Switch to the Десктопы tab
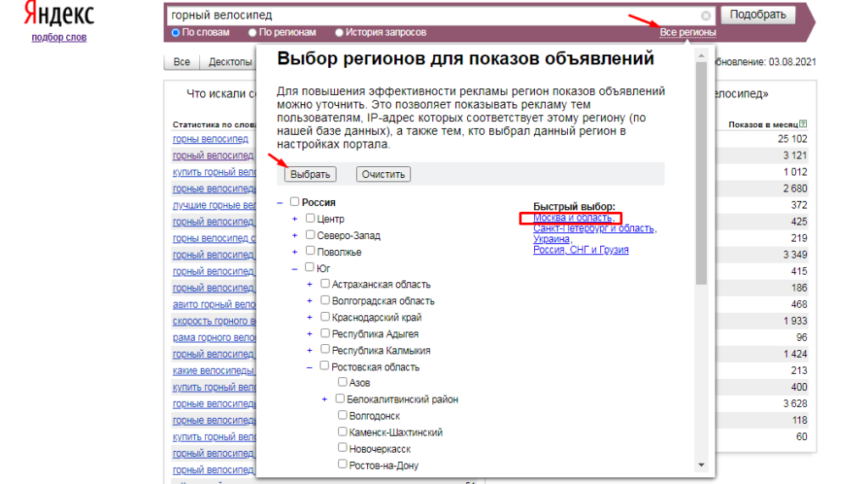 pyautogui.click(x=229, y=62)
